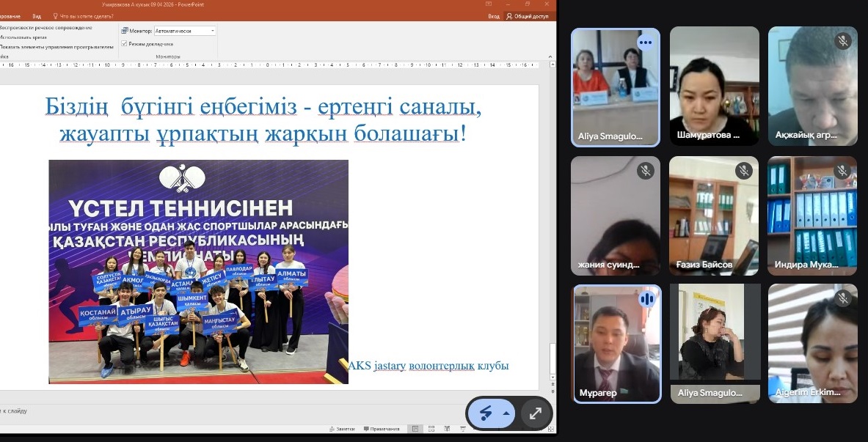Open the Монитор dropdown set to Автоматически
The height and width of the screenshot is (442, 868).
coord(185,32)
